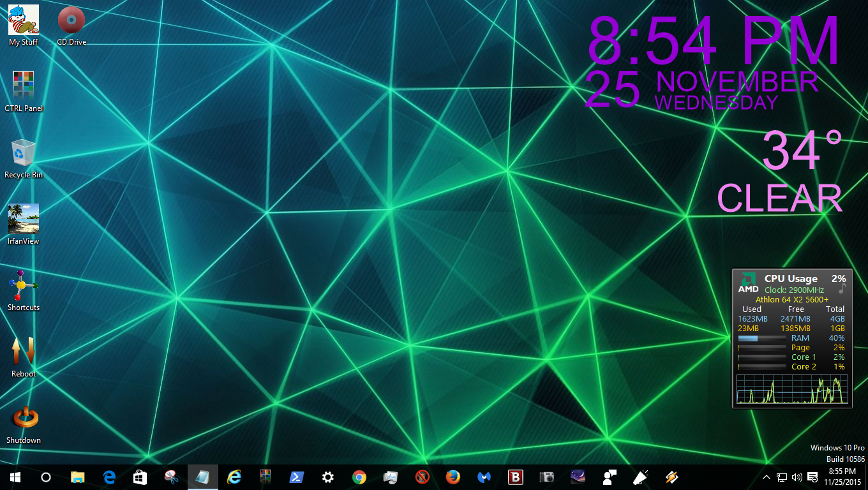The height and width of the screenshot is (490, 868).
Task: Open Cortana search circle in taskbar
Action: point(46,477)
